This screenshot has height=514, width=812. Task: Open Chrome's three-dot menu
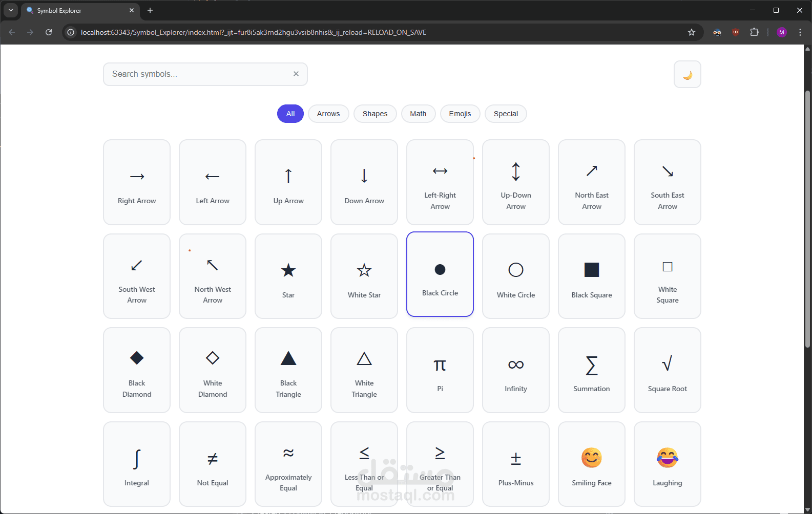click(800, 32)
